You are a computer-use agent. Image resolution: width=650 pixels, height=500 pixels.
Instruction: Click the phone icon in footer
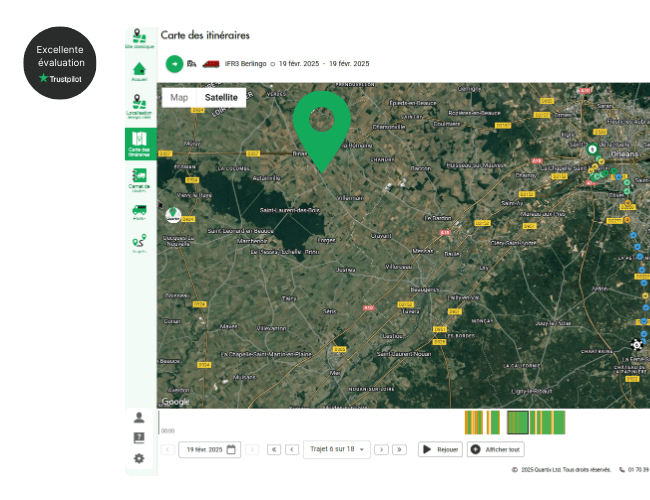tap(622, 470)
